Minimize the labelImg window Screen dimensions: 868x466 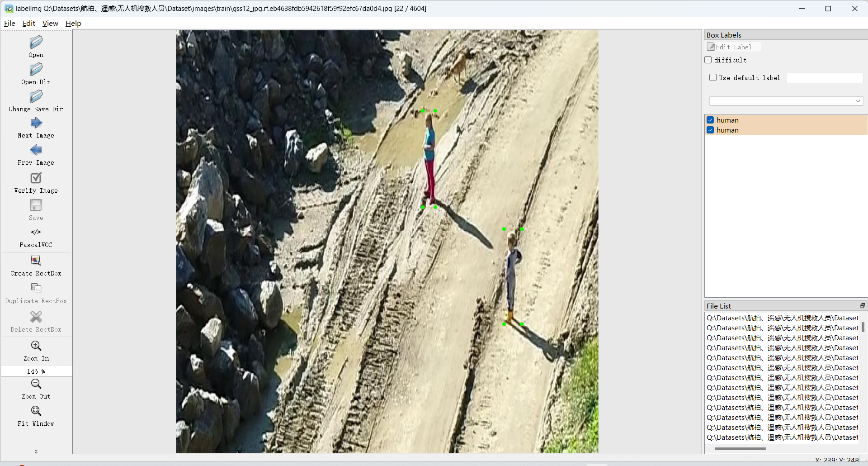click(x=802, y=9)
